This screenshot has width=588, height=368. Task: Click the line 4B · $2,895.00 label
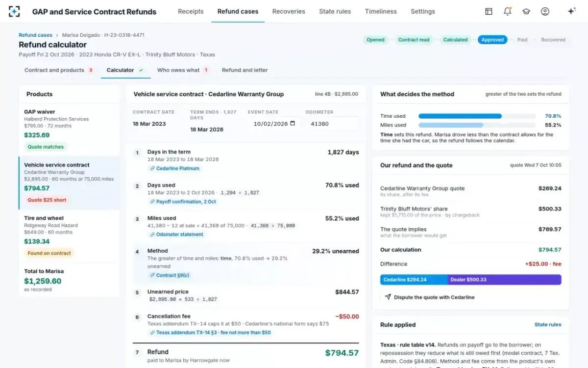point(336,94)
